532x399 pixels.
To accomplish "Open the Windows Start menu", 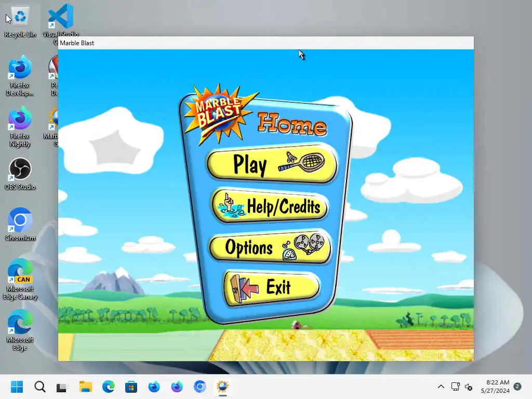I will tap(17, 387).
